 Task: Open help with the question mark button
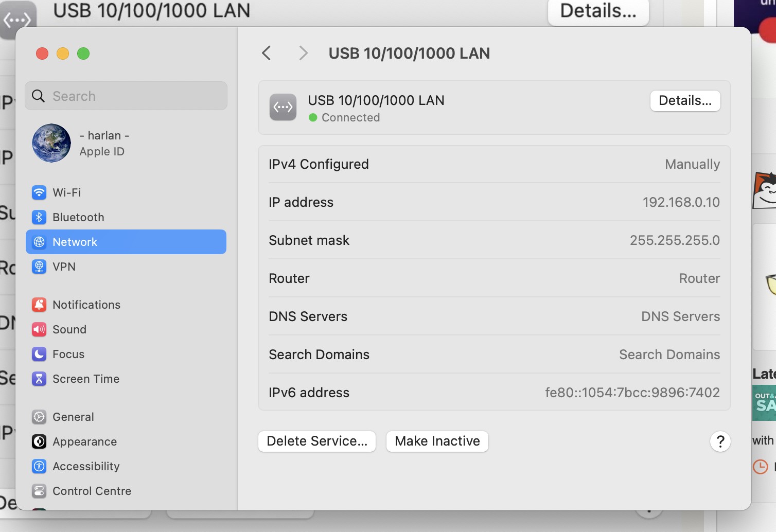(x=720, y=441)
